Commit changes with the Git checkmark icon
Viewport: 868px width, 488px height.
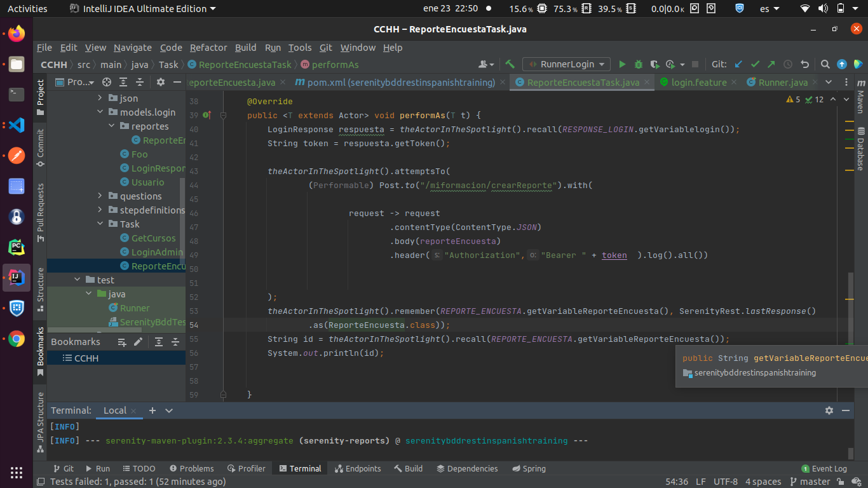pyautogui.click(x=755, y=64)
